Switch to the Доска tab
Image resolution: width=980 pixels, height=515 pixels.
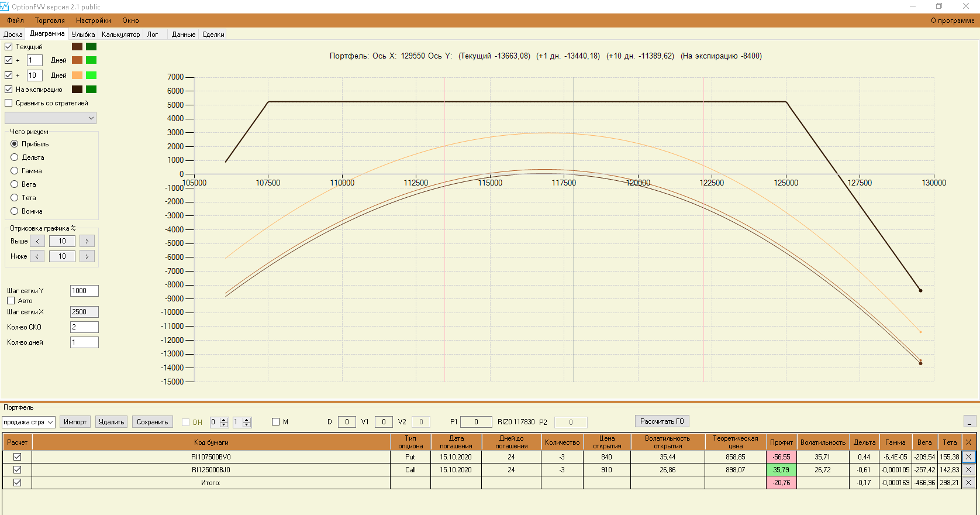tap(13, 35)
